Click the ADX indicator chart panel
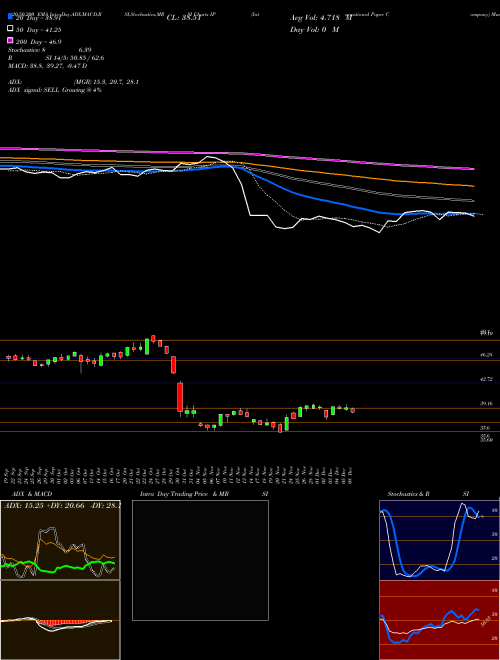 60,540
